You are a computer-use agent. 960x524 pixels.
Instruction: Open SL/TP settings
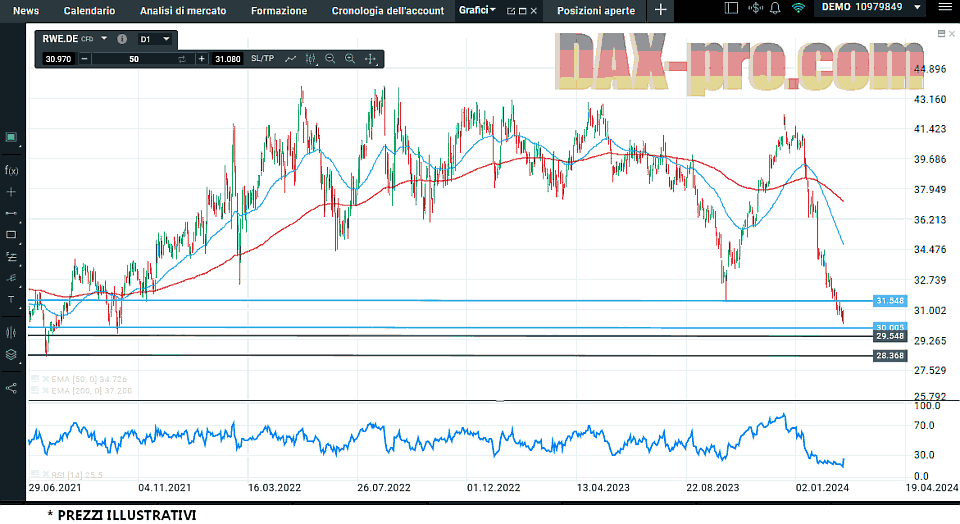pyautogui.click(x=263, y=59)
